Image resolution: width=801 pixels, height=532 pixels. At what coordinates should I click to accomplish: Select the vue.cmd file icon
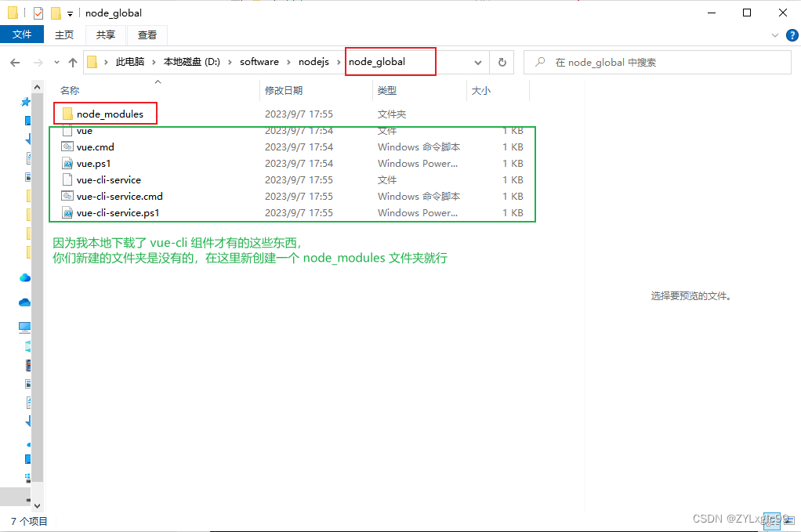[67, 147]
